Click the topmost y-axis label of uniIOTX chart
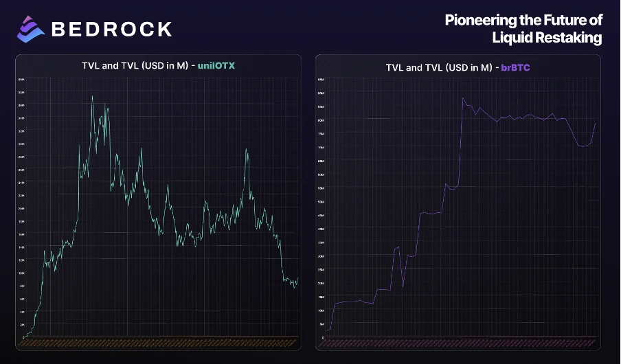Image resolution: width=621 pixels, height=364 pixels. (x=21, y=80)
